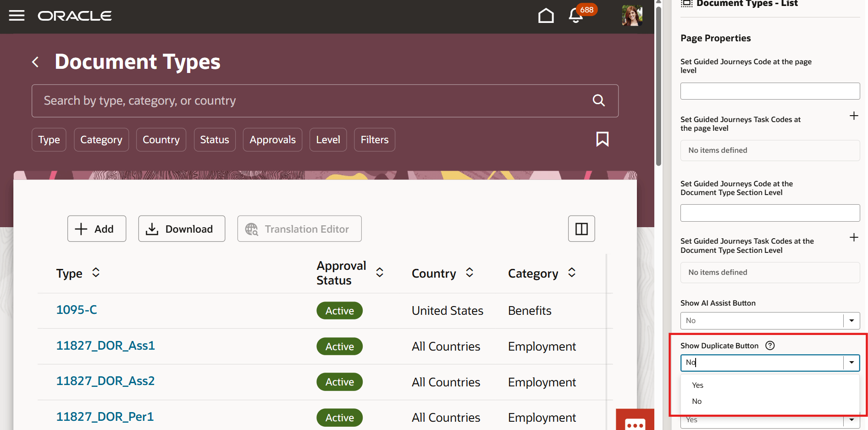Open the Country filter chip

(161, 140)
